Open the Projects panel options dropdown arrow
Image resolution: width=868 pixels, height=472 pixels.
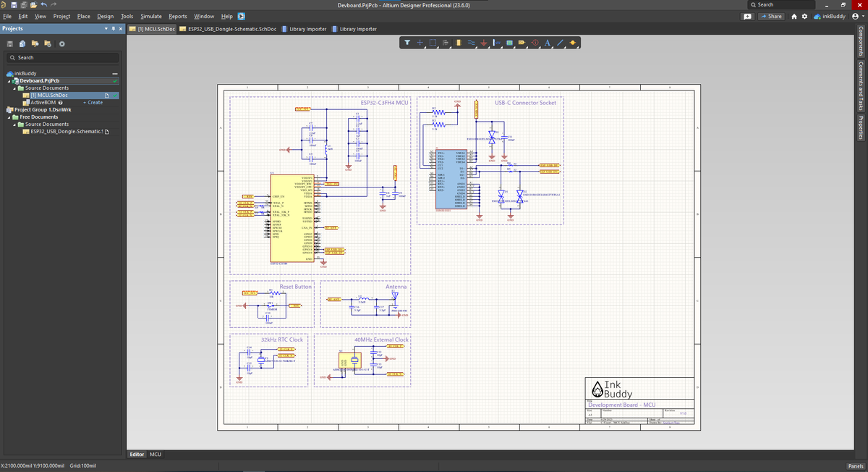click(107, 29)
